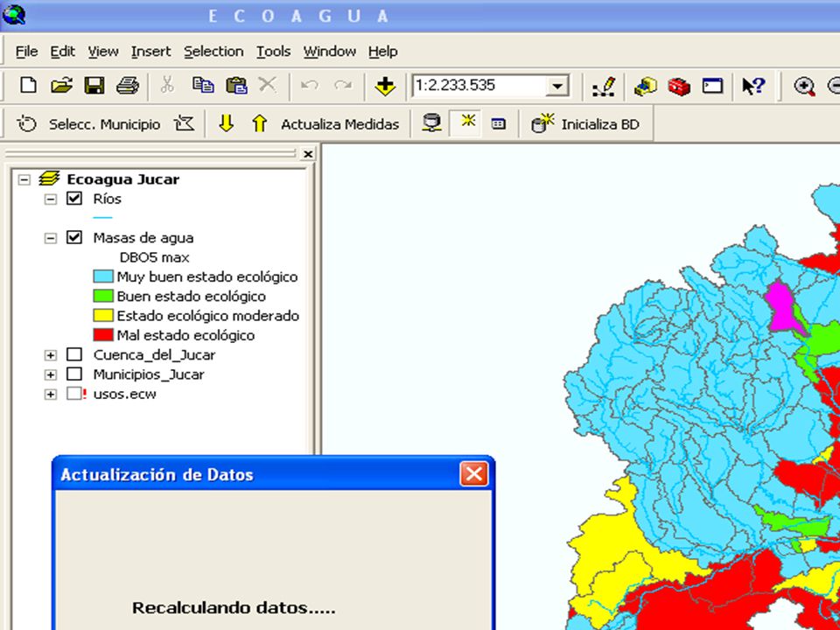Toggle the usos.ecw layer checkbox
The width and height of the screenshot is (840, 630).
(73, 393)
